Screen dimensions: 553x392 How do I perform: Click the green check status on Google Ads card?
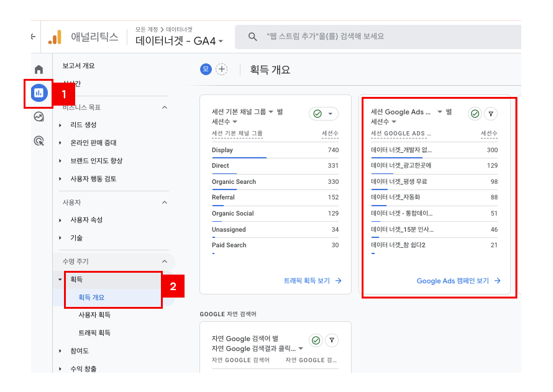[475, 114]
